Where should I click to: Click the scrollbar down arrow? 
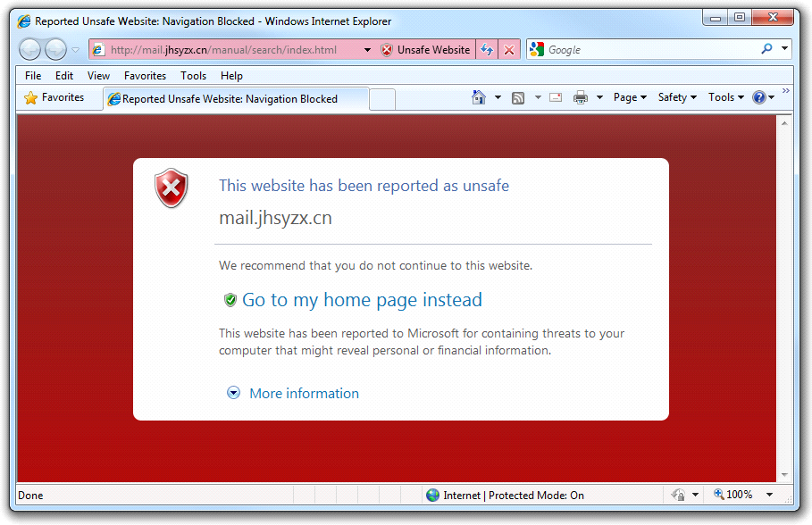(x=784, y=475)
